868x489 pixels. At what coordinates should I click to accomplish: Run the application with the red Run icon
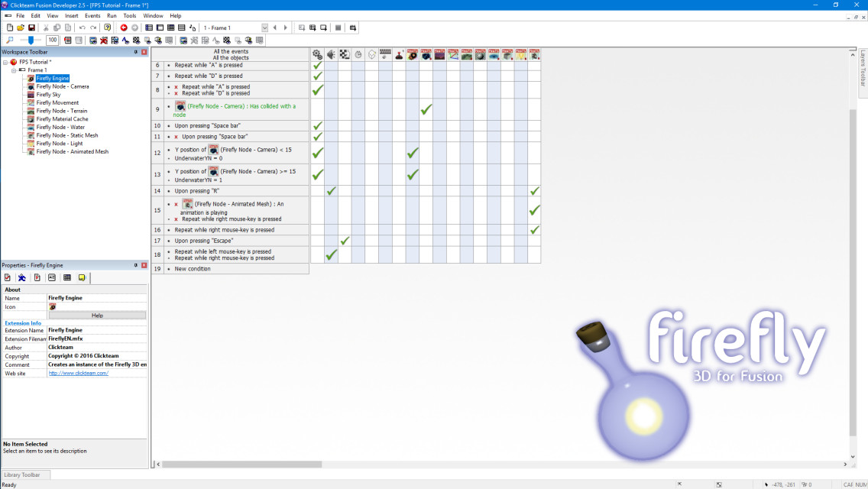(125, 28)
